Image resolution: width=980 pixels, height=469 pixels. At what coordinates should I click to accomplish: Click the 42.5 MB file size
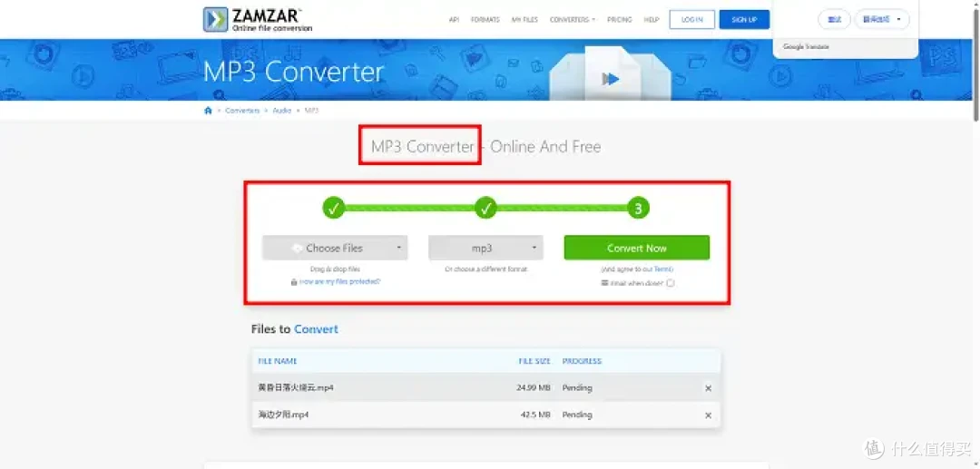tap(536, 415)
